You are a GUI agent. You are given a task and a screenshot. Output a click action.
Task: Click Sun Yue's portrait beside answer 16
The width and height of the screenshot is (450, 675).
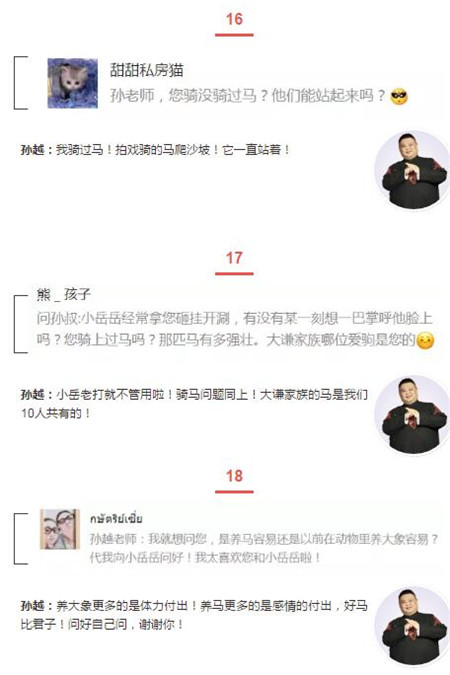click(413, 171)
